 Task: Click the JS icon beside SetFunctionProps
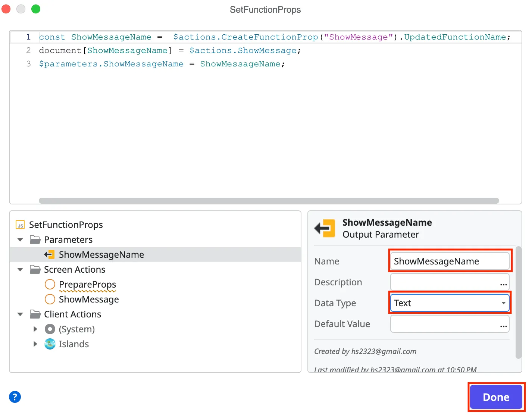pyautogui.click(x=20, y=225)
